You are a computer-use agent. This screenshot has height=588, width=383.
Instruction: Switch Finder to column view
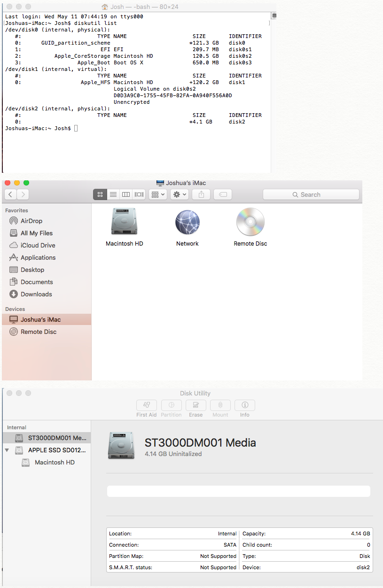(x=126, y=194)
